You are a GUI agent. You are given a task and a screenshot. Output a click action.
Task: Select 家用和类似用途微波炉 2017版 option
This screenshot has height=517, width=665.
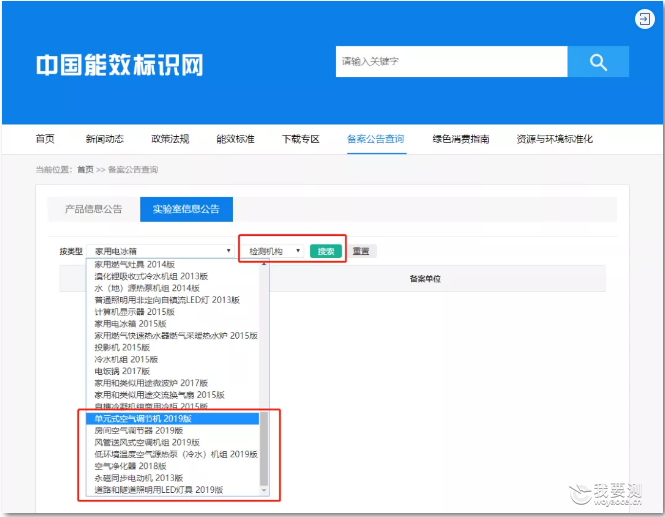tap(173, 383)
